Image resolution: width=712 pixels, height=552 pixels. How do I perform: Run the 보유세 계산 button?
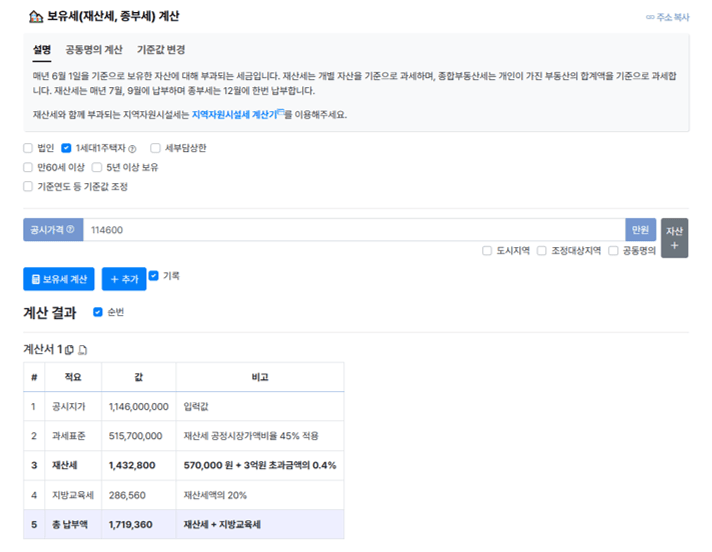coord(59,279)
